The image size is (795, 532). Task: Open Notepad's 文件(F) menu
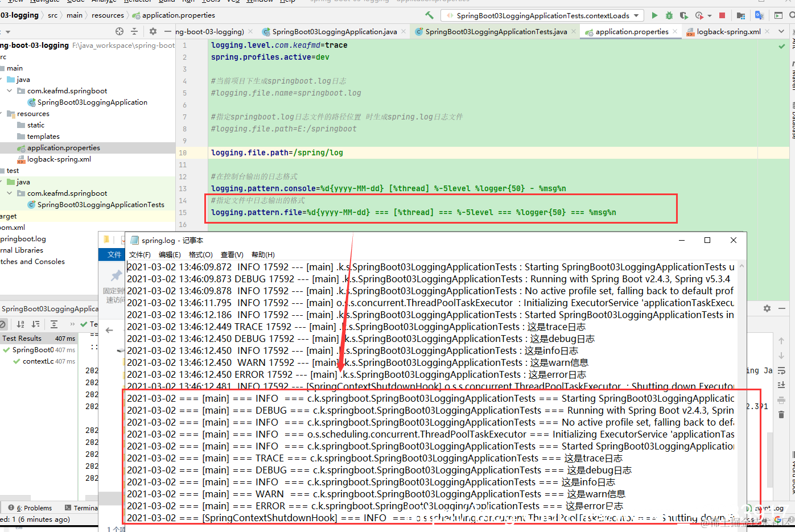point(139,254)
